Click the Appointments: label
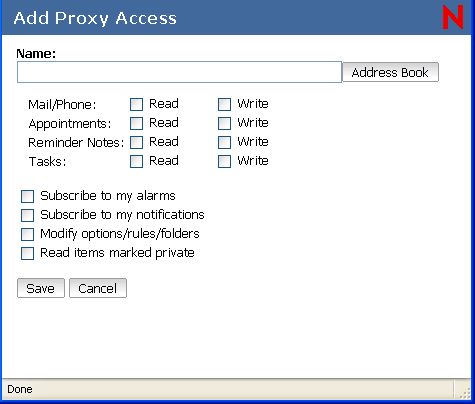The width and height of the screenshot is (475, 404). point(70,124)
